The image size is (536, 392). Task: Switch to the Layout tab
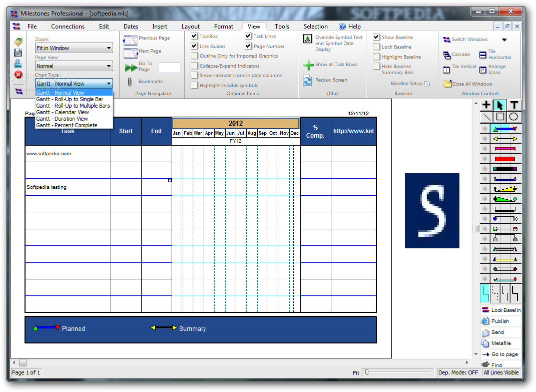tap(191, 27)
